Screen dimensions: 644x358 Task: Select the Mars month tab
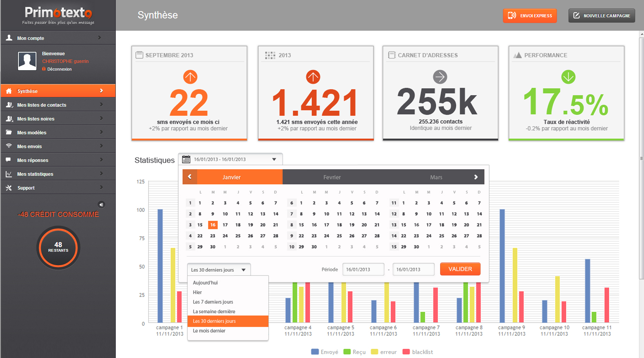pos(436,177)
